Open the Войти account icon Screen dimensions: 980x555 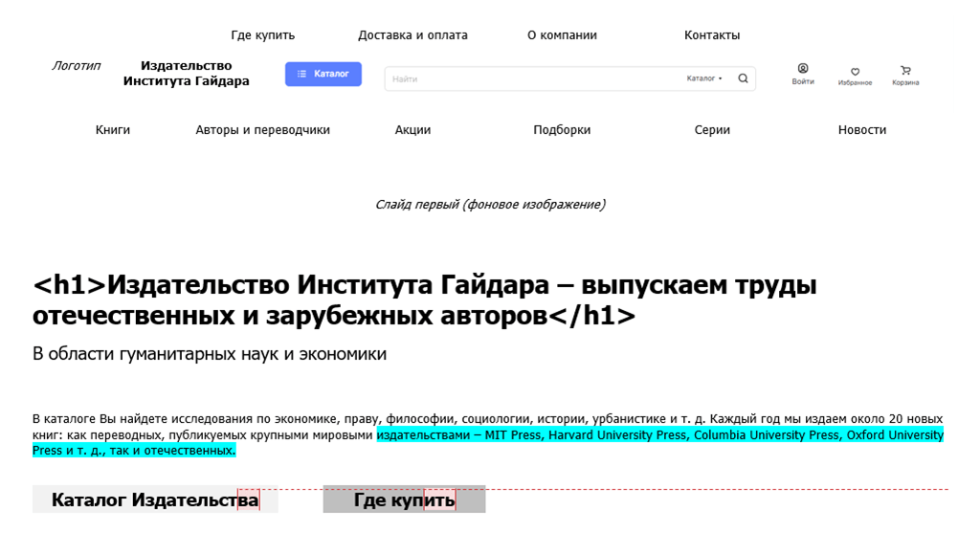(x=803, y=74)
